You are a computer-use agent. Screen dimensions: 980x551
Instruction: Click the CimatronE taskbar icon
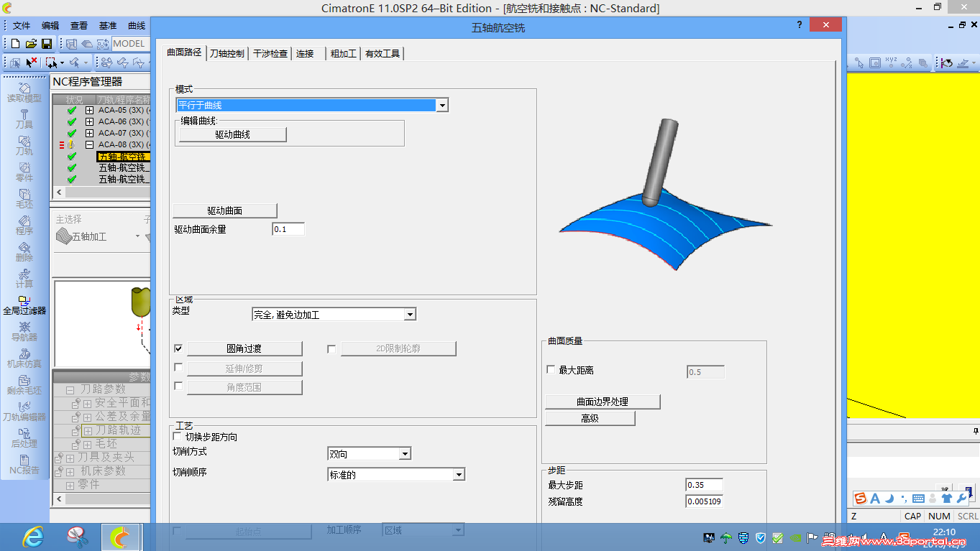tap(121, 536)
